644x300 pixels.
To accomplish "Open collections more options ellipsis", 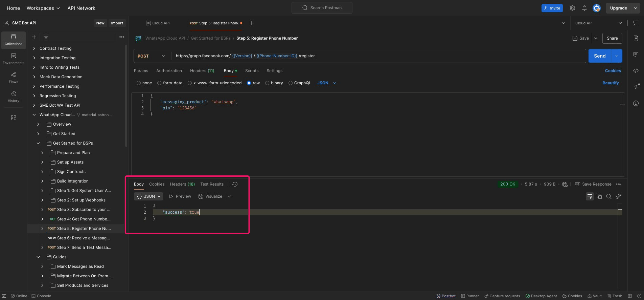I will 122,37.
